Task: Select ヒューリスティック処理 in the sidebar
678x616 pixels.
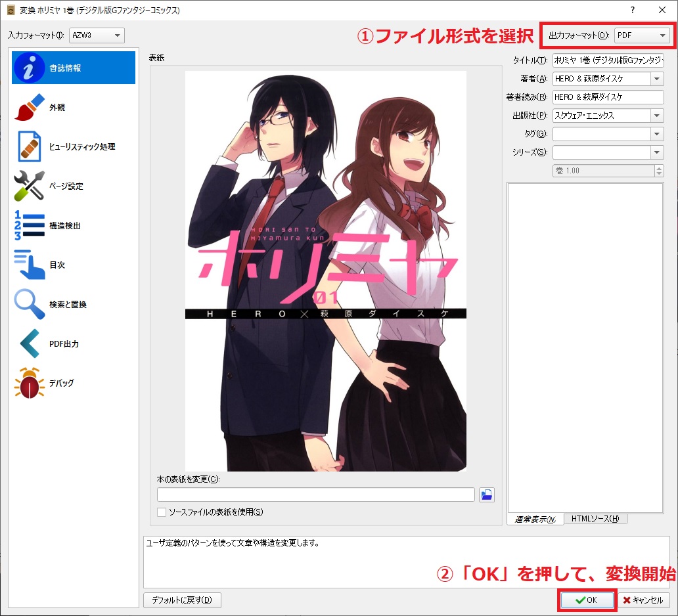Action: pyautogui.click(x=74, y=146)
